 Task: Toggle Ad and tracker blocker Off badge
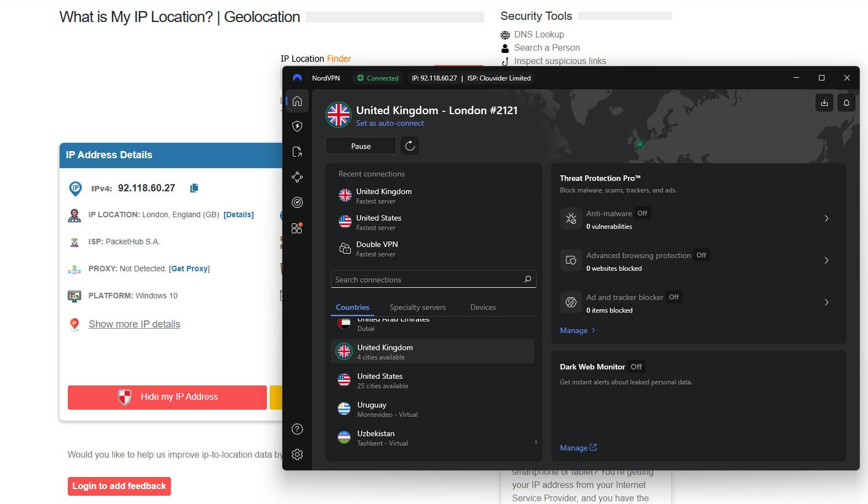[x=674, y=297]
